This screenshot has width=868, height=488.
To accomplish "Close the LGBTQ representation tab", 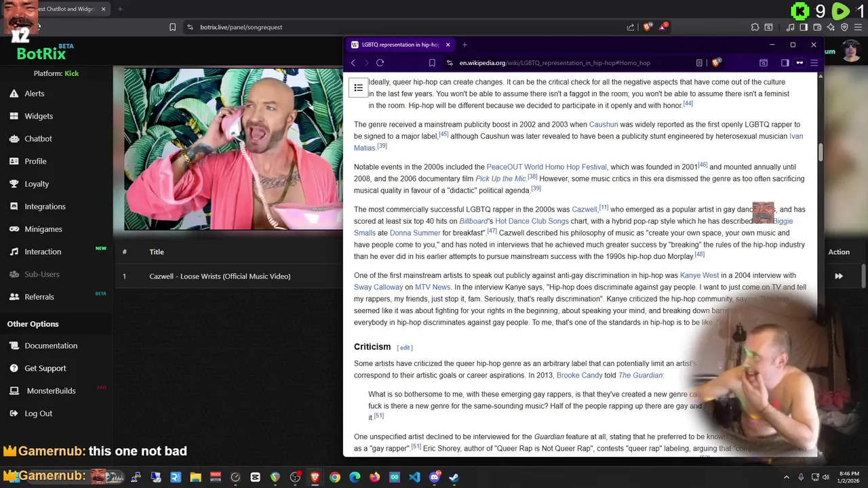I will [448, 45].
